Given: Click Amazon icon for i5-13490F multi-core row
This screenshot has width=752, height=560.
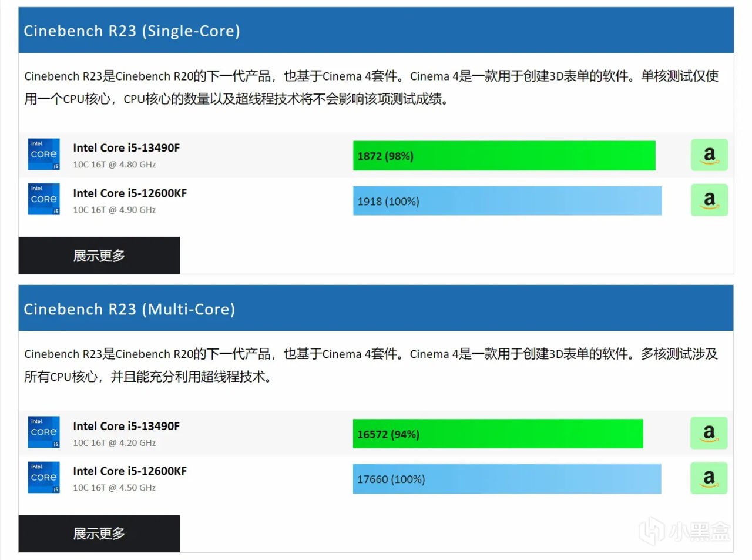Looking at the screenshot, I should (x=709, y=433).
